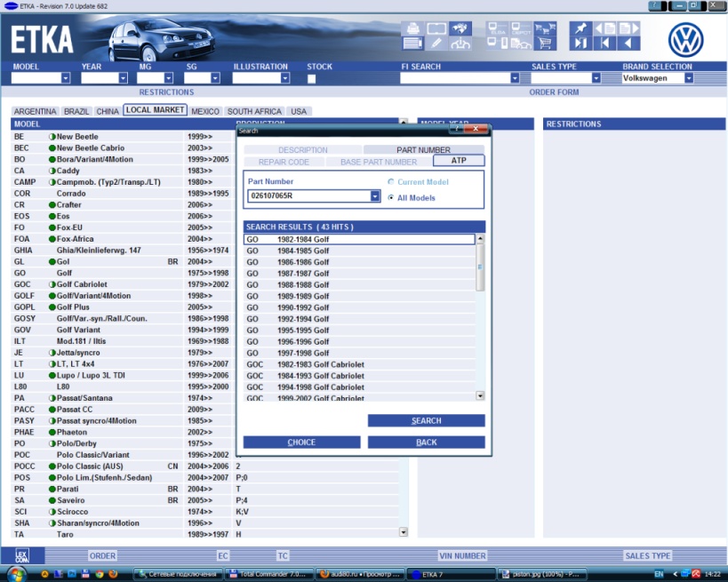728x582 pixels.
Task: Select the ATP tab in the Search dialog
Action: pyautogui.click(x=459, y=160)
